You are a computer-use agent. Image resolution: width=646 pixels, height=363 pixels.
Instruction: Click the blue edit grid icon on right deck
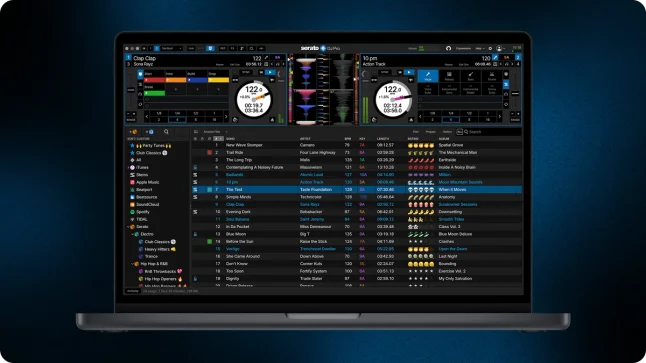tap(495, 58)
